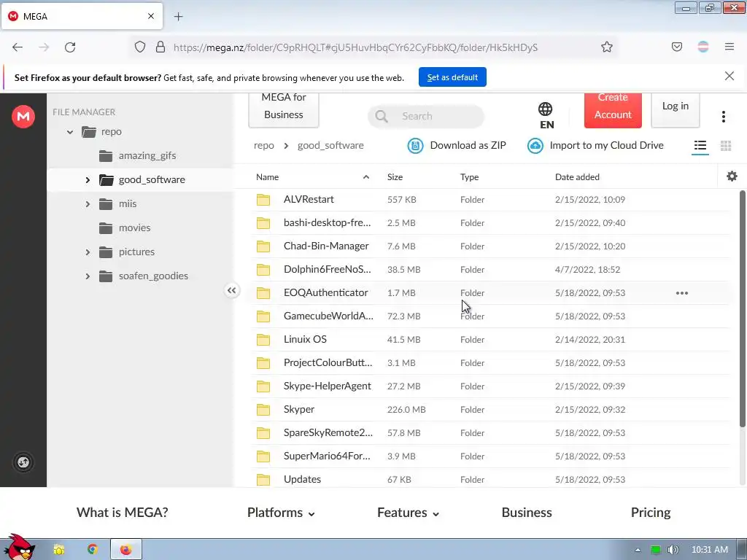Image resolution: width=747 pixels, height=560 pixels.
Task: Dismiss the default browser notification bar
Action: pos(729,76)
